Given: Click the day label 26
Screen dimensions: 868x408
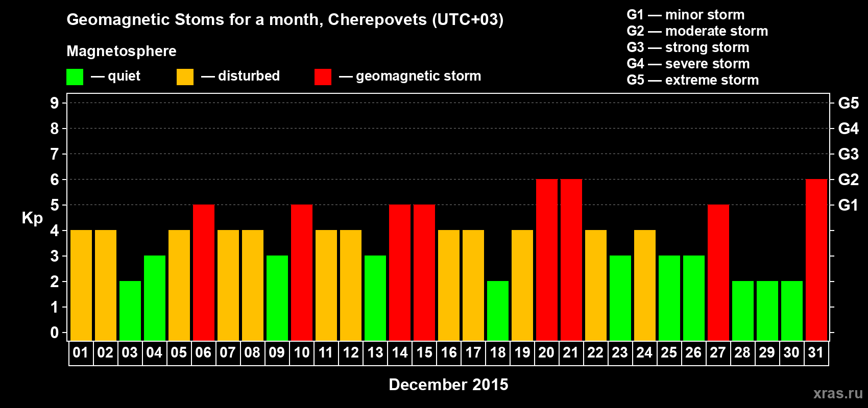Looking at the screenshot, I should point(693,352).
